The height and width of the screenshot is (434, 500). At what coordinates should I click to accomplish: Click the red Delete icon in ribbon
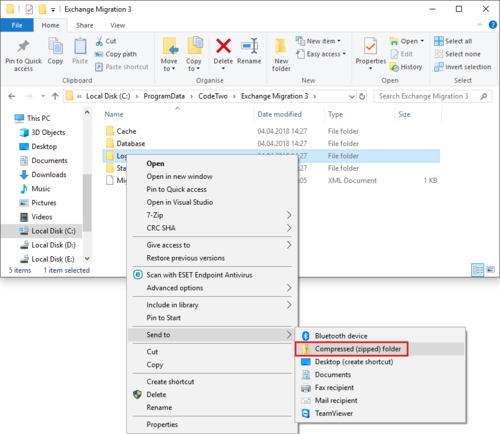pos(223,46)
